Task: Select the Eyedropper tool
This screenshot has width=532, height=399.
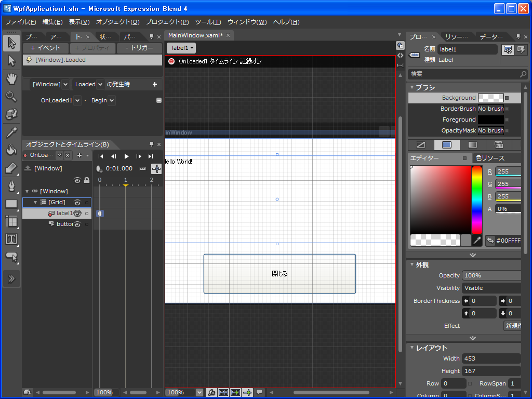Action: pyautogui.click(x=11, y=132)
